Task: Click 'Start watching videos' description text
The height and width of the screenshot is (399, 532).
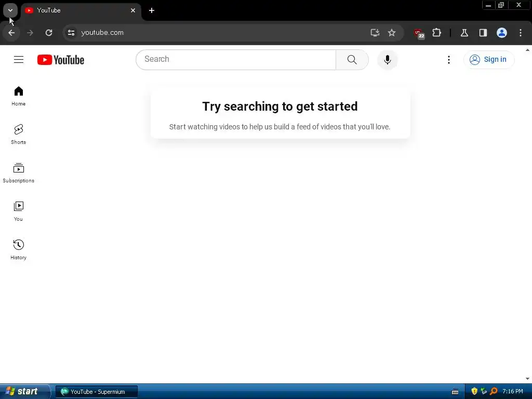Action: point(280,127)
